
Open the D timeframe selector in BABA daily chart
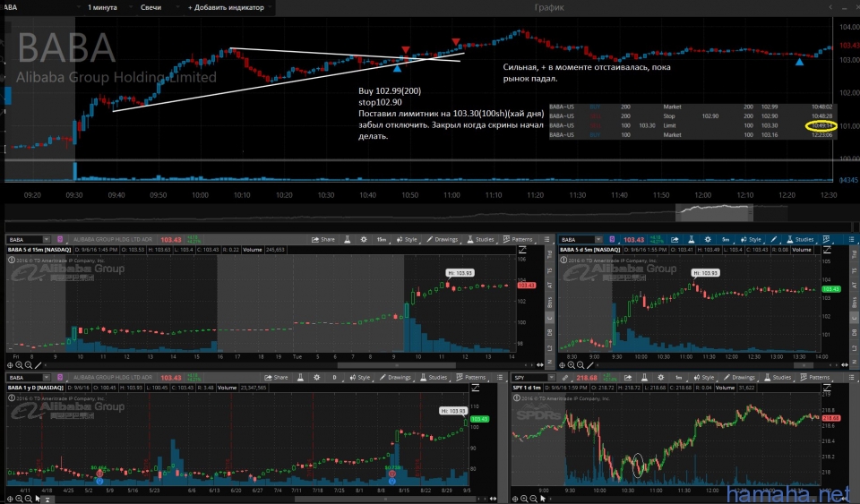(x=334, y=378)
